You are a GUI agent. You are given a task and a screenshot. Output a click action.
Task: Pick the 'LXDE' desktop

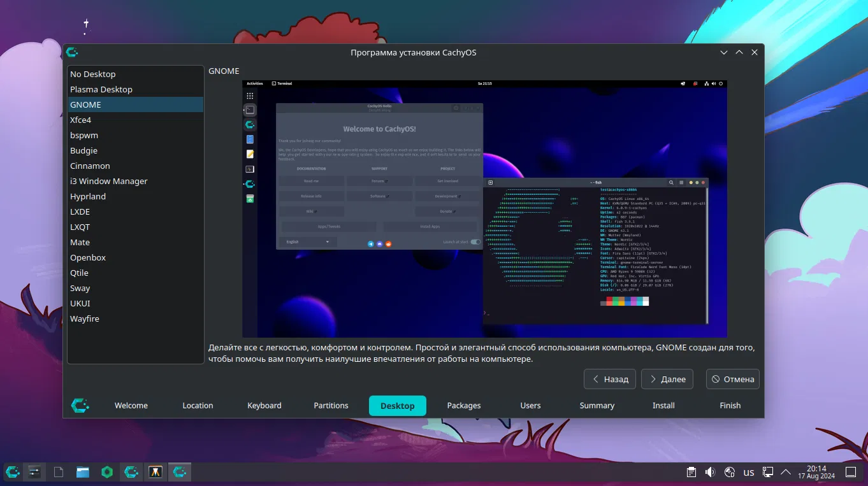pyautogui.click(x=136, y=211)
